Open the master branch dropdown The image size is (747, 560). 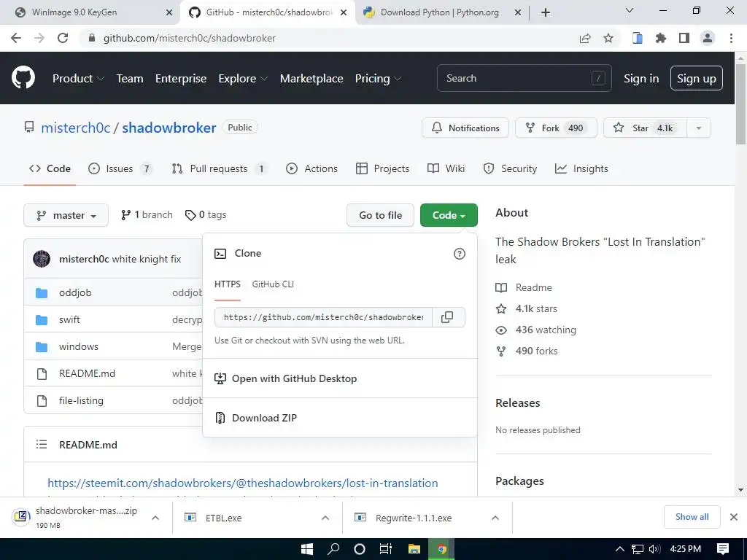click(x=66, y=215)
